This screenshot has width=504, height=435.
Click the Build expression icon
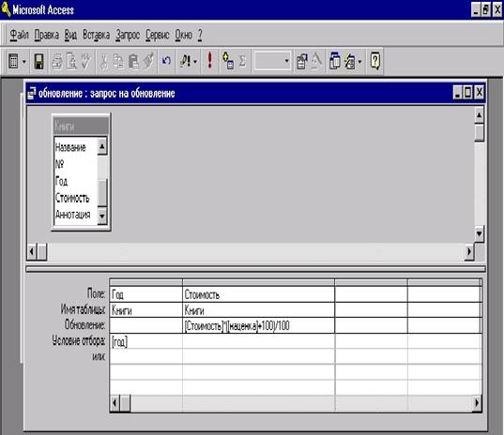coord(316,61)
